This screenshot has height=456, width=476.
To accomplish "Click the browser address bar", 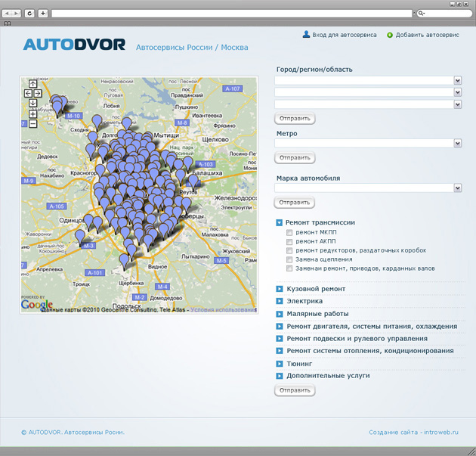I will coord(232,14).
